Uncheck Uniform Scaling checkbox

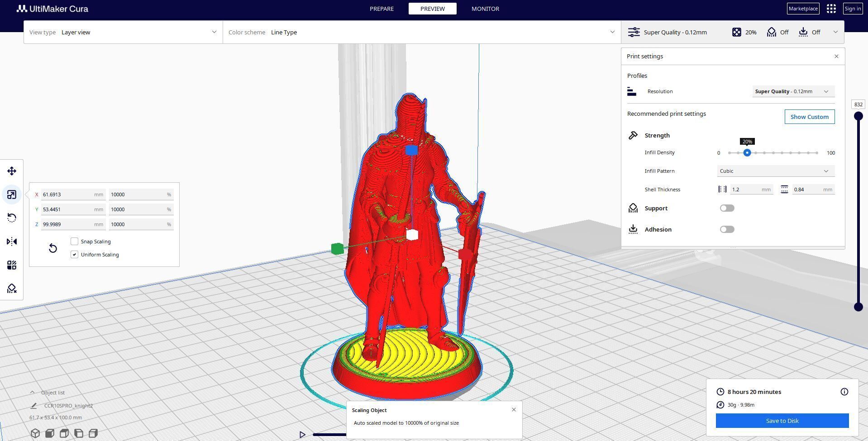(x=75, y=255)
